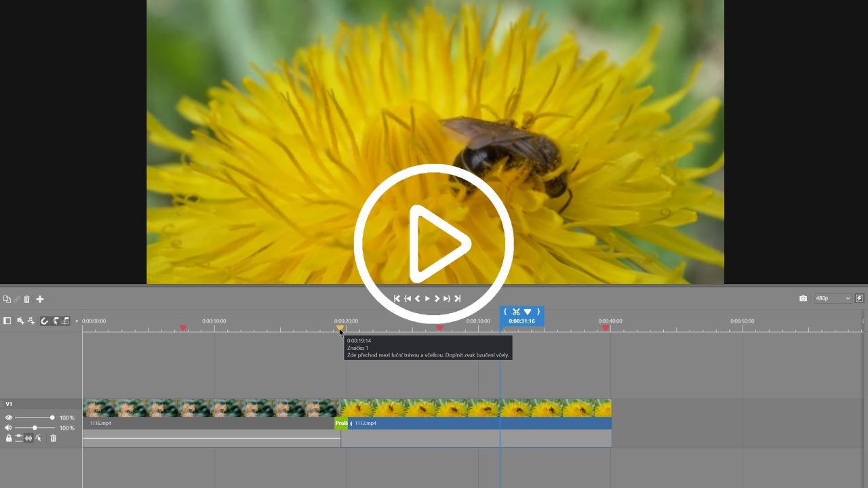Capture a frame snapshot with the camera icon
The width and height of the screenshot is (868, 488).
point(803,298)
